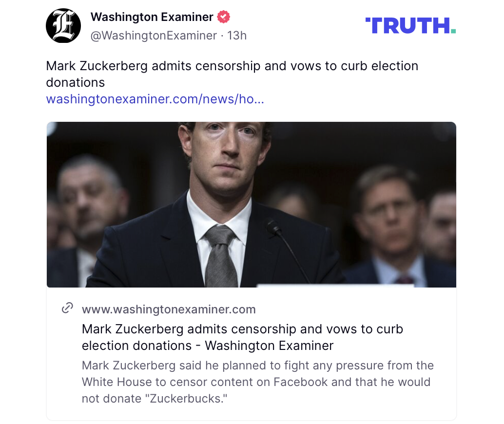The image size is (504, 424).
Task: Click the www.washingtonexaminer.com domain text
Action: 169,309
